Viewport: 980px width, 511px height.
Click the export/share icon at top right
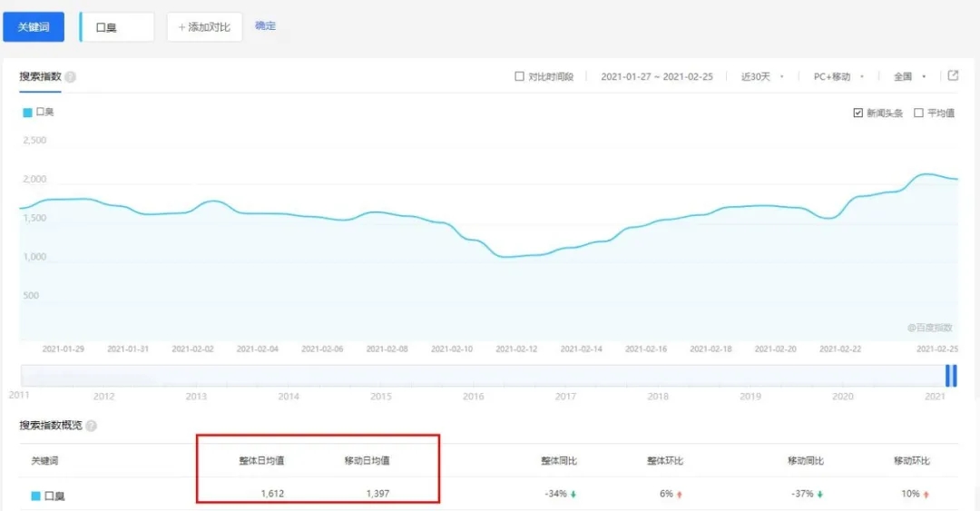[953, 76]
